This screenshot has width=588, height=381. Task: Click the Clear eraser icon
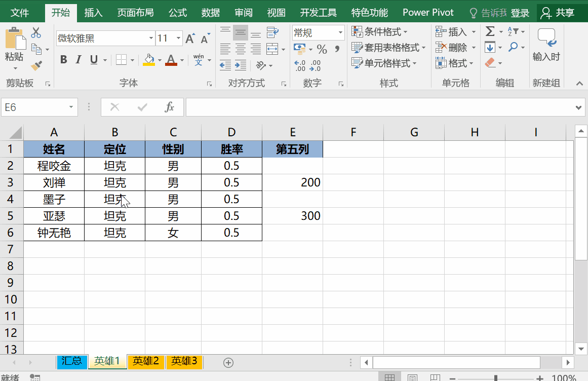click(490, 63)
